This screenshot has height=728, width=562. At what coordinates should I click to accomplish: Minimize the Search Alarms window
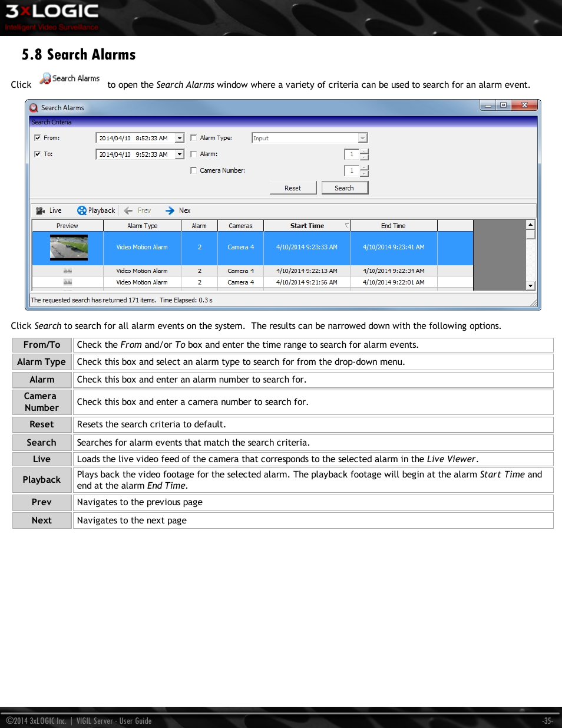coord(488,106)
